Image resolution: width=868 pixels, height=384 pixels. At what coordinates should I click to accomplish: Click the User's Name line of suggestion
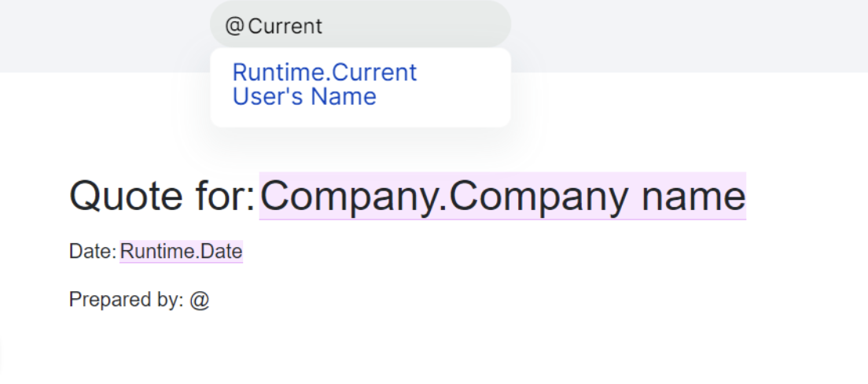[304, 97]
